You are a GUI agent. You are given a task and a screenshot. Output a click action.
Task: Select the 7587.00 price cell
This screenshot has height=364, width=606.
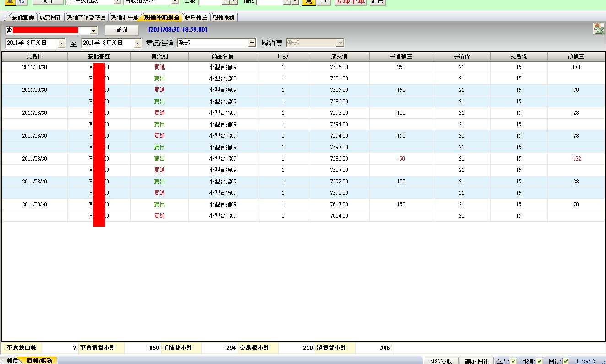pyautogui.click(x=339, y=170)
